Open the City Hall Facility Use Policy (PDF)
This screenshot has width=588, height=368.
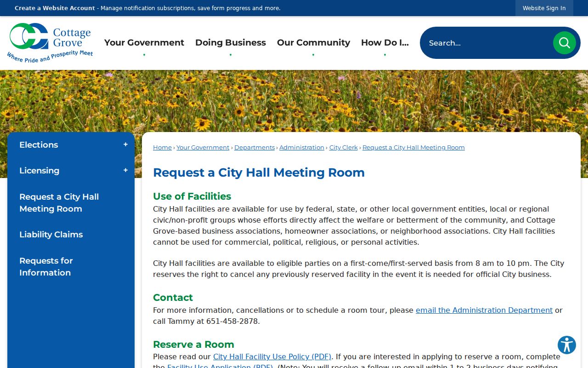(x=272, y=357)
